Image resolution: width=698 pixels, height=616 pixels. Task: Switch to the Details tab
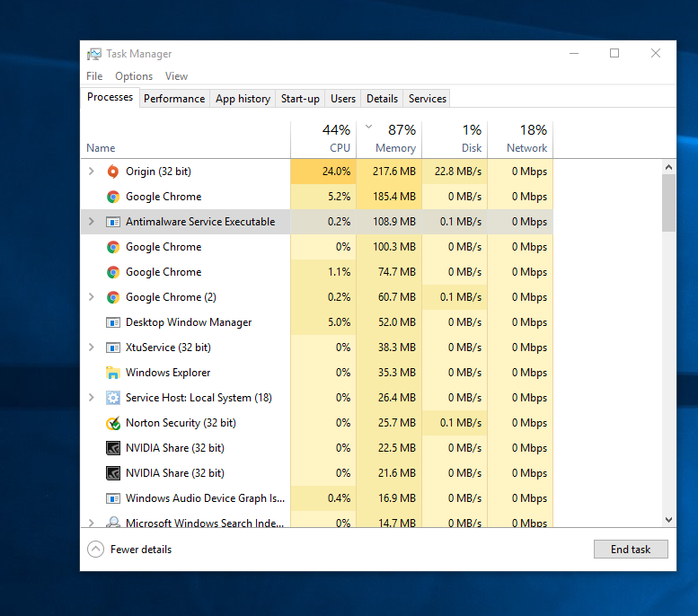382,99
